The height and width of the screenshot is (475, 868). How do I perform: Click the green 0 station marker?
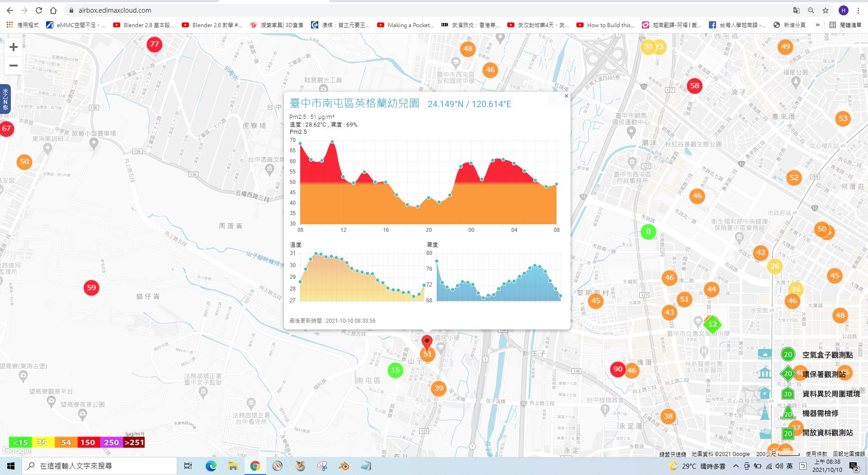point(648,231)
